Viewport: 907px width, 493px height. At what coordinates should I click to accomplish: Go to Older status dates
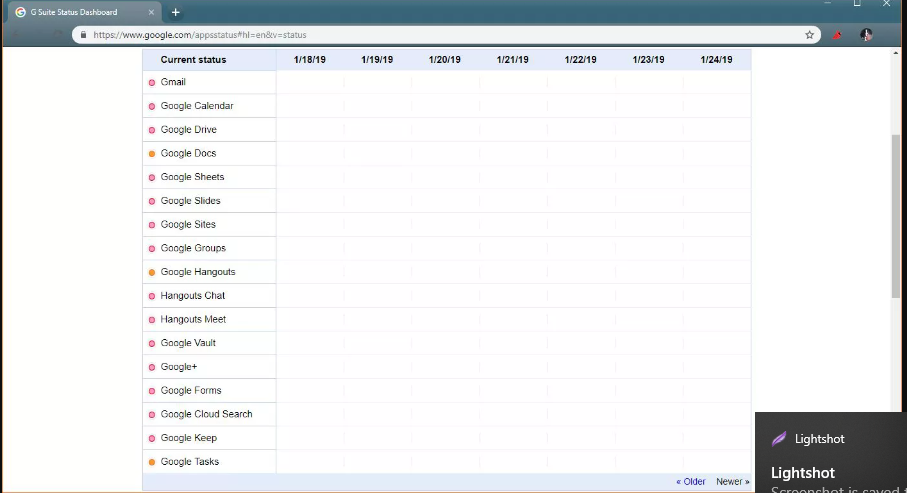point(691,481)
